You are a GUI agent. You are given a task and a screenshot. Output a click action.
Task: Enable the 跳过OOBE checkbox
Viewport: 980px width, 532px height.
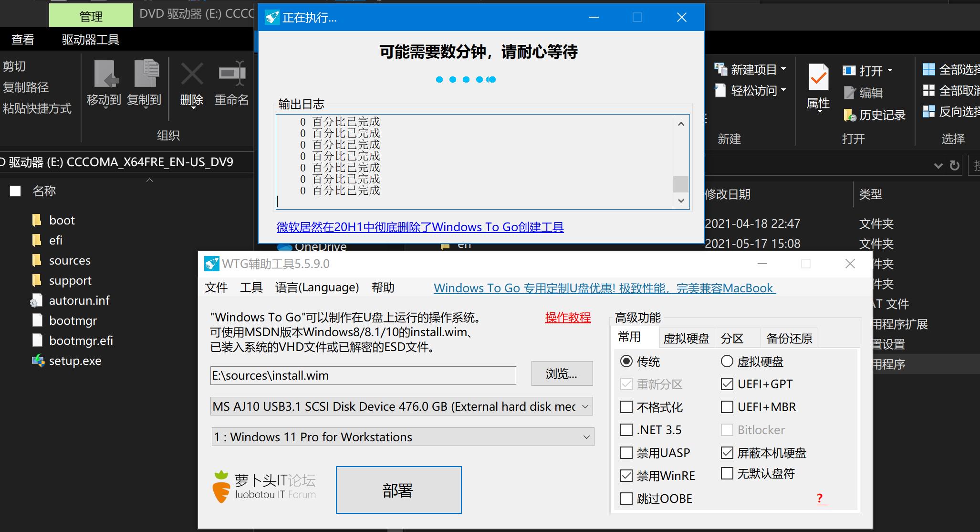pyautogui.click(x=626, y=498)
